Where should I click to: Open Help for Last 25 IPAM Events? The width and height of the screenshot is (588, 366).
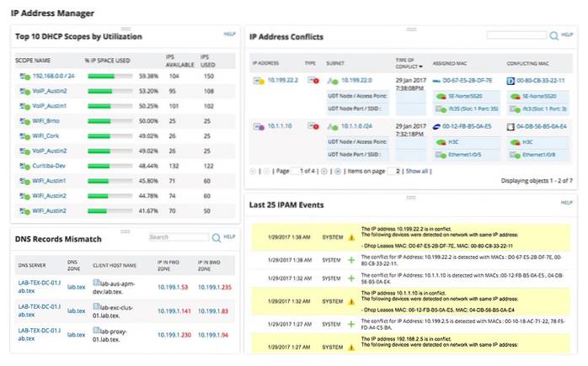(566, 203)
